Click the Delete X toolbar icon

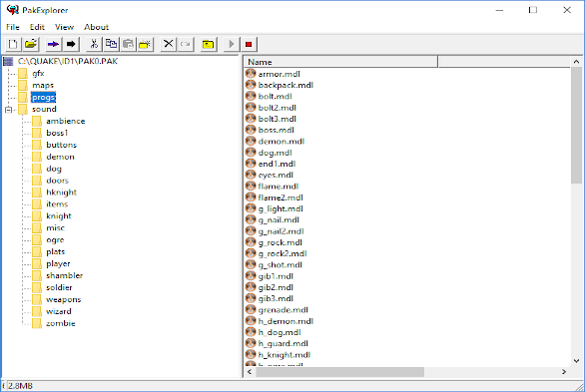(169, 44)
